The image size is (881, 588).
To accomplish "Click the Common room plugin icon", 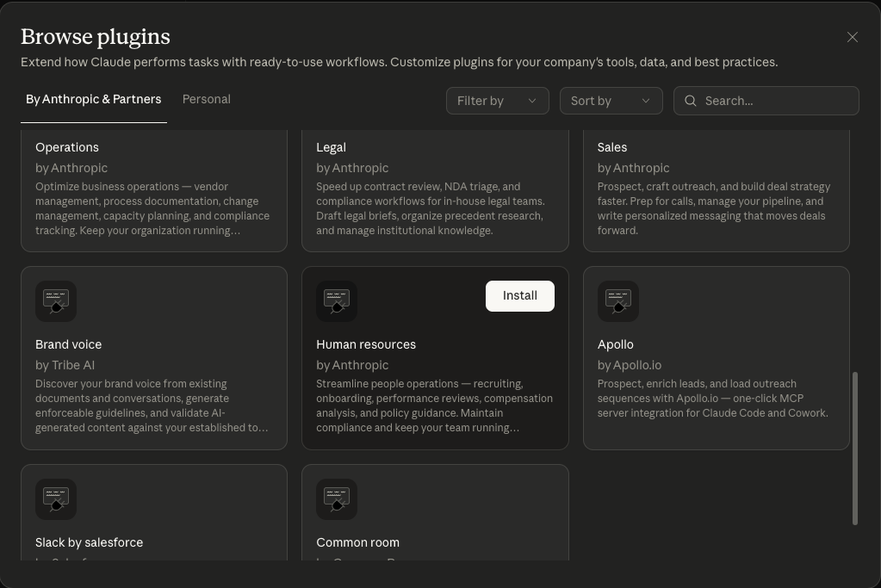I will click(x=337, y=499).
